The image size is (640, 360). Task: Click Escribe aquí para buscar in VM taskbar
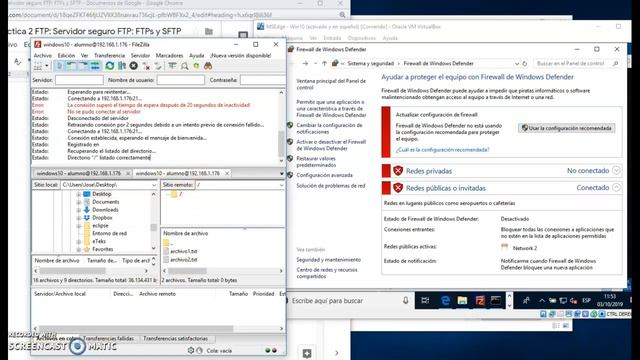pyautogui.click(x=327, y=301)
